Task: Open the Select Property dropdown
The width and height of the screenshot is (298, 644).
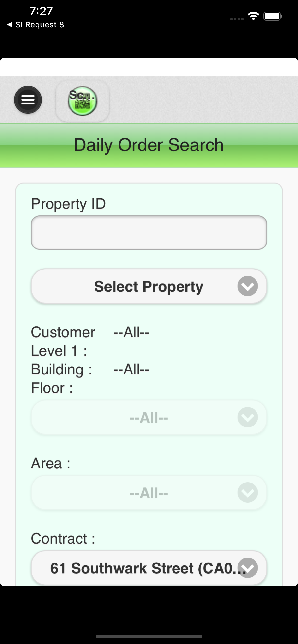Action: [149, 286]
